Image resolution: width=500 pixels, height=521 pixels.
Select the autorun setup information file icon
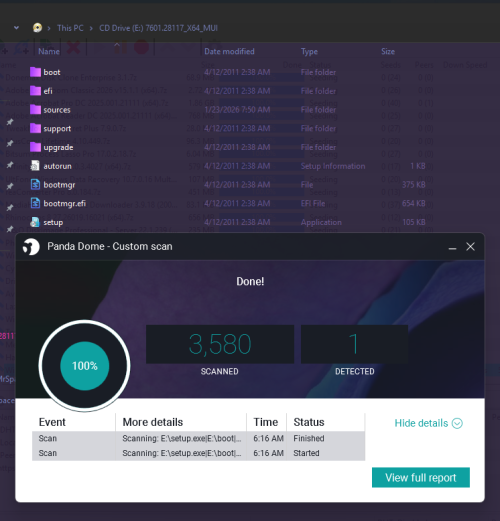[35, 166]
